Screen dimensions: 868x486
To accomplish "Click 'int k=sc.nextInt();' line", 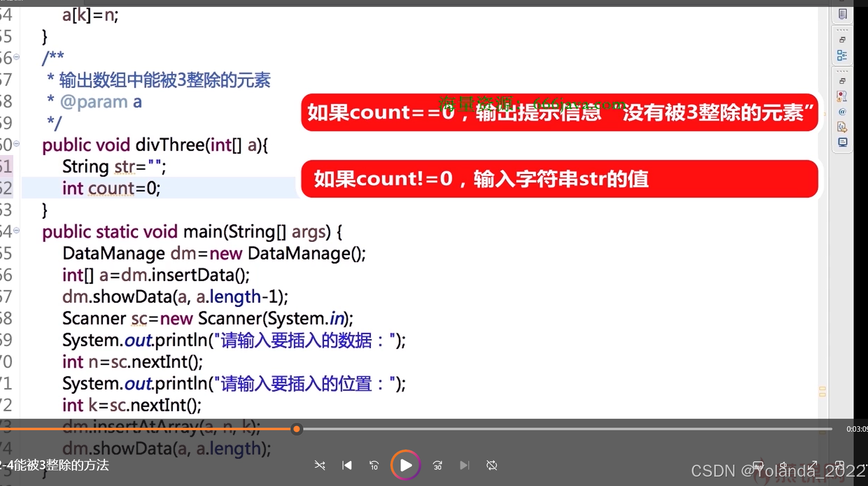I will [132, 405].
